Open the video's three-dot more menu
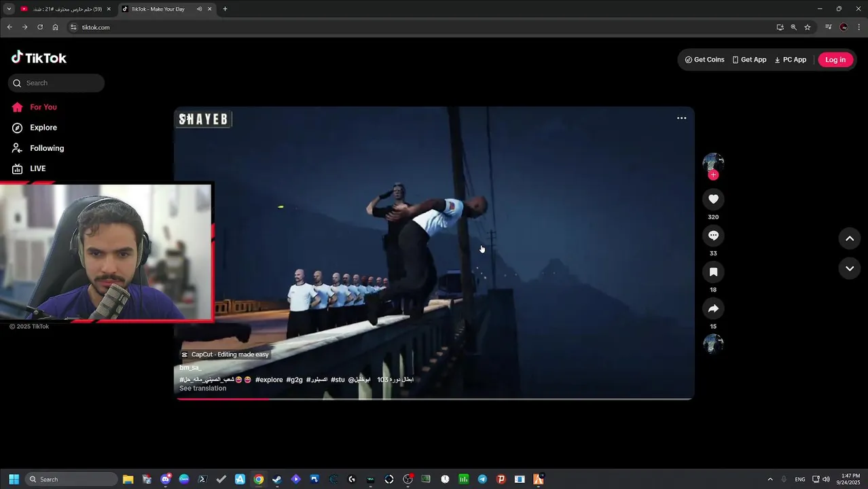Viewport: 868px width, 489px height. 681,118
